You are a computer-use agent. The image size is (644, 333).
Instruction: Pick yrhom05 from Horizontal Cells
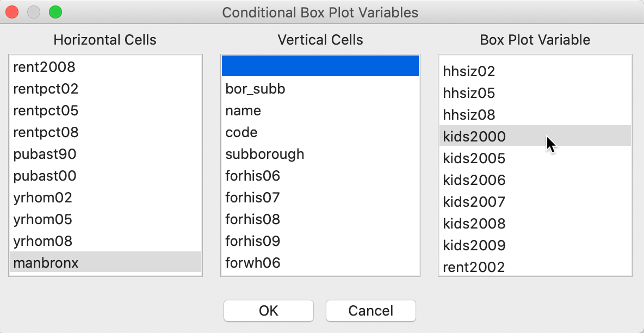[x=43, y=219]
